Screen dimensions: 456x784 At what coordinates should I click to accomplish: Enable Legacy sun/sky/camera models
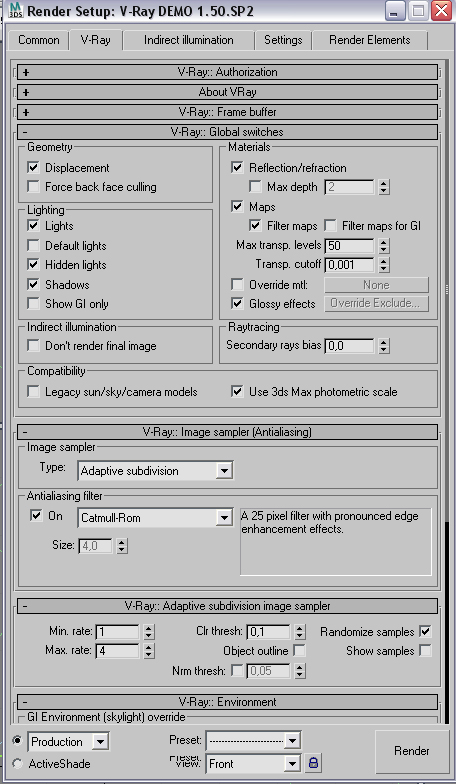coord(34,392)
